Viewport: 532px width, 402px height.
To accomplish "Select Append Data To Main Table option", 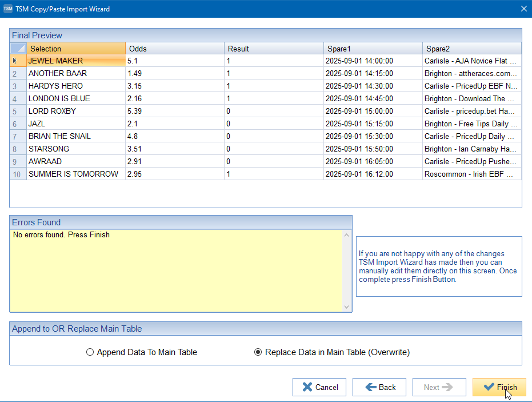I will click(90, 352).
